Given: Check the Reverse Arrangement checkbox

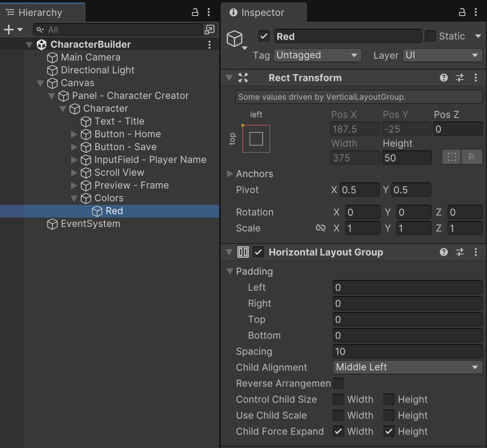Looking at the screenshot, I should (x=338, y=383).
